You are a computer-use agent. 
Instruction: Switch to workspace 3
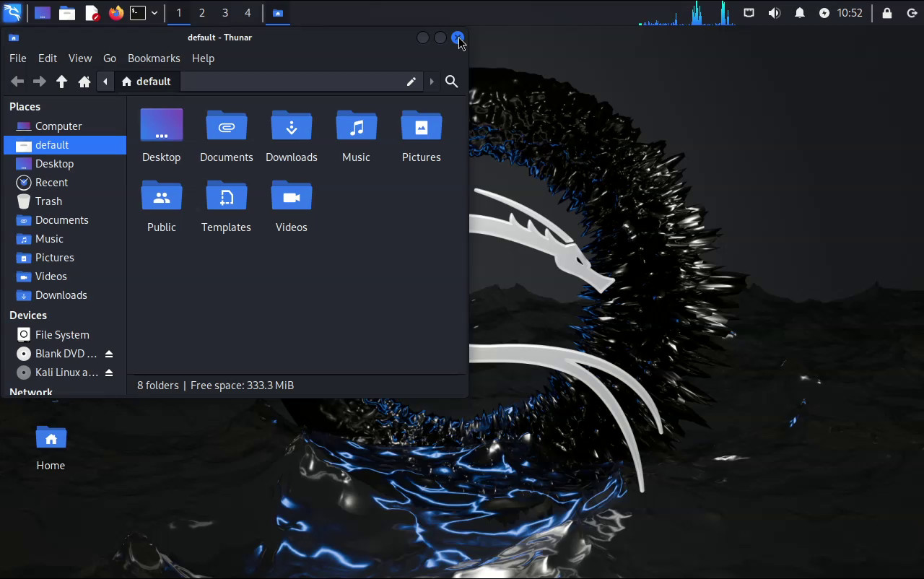point(225,13)
